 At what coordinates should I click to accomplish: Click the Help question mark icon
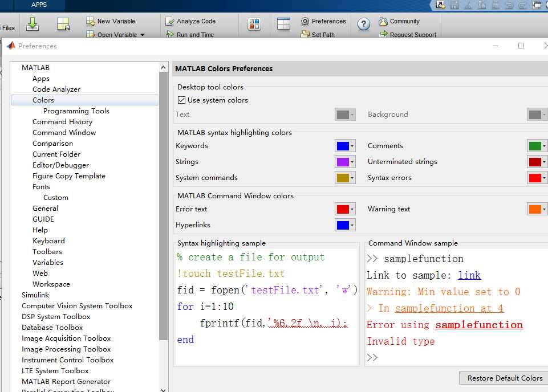pos(364,24)
